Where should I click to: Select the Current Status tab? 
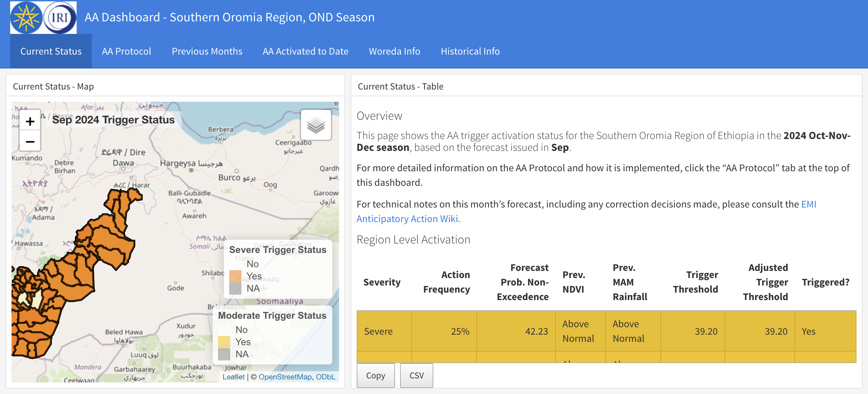click(x=51, y=51)
